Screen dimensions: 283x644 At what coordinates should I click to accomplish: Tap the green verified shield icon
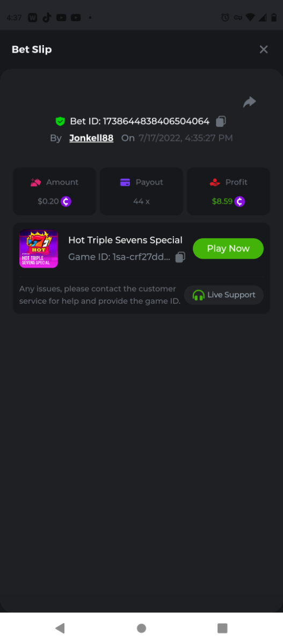coord(60,121)
